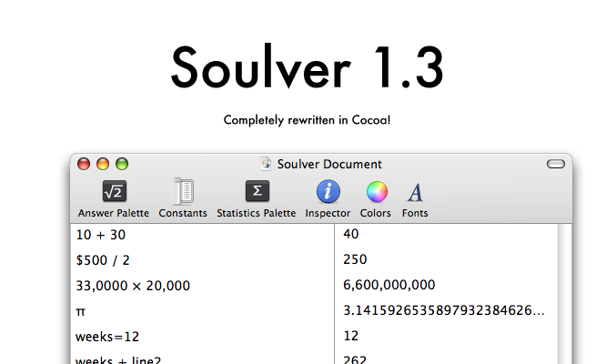Click the line "weeks + line2"
This screenshot has height=364, width=616.
(x=118, y=359)
